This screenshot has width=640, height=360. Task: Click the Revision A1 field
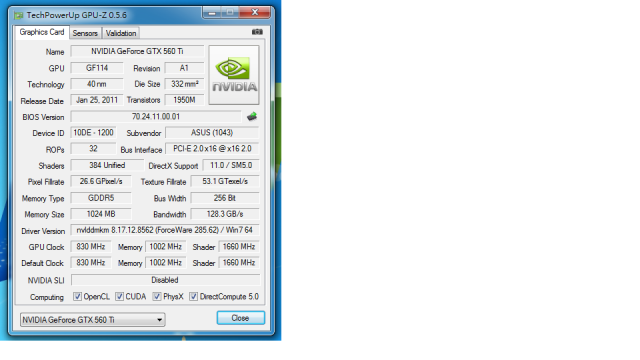coord(184,68)
